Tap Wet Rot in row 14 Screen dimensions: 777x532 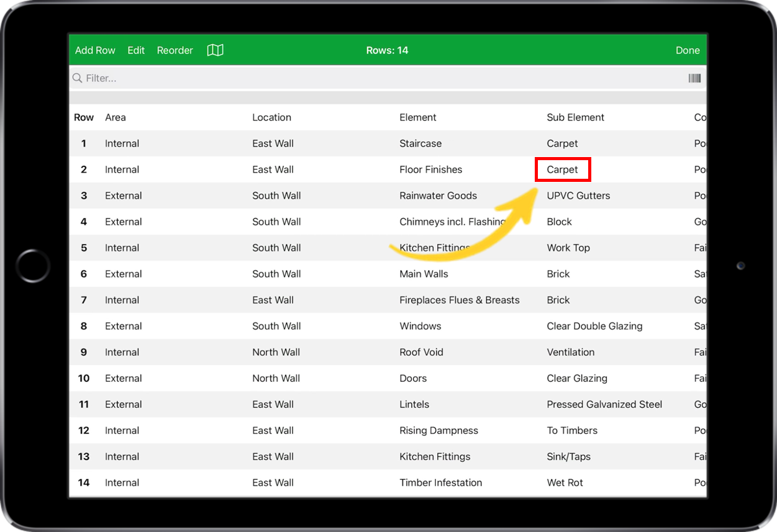[x=565, y=482]
